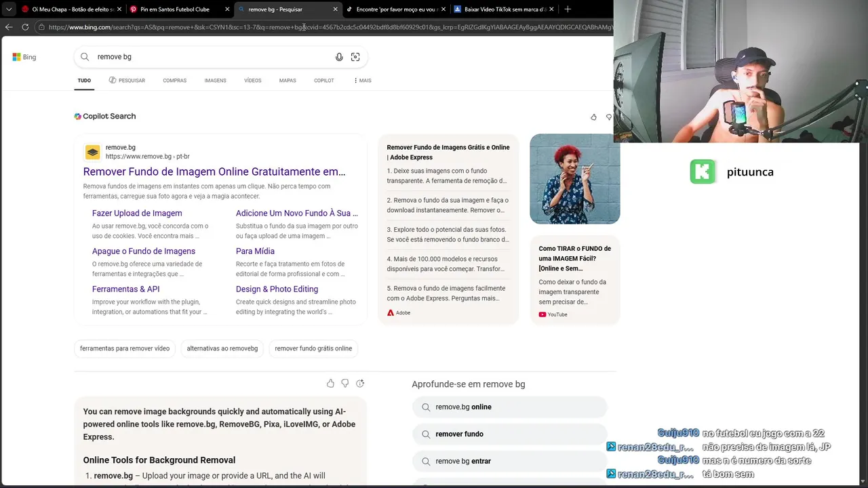This screenshot has width=868, height=488.
Task: Open 'Apague o Fundo de Imagens' sitelink
Action: (144, 251)
